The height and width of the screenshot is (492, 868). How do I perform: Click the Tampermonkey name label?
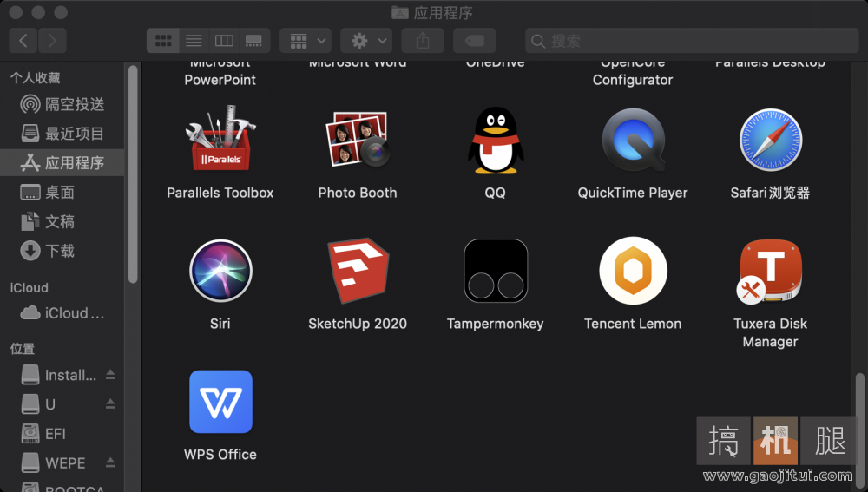click(x=495, y=324)
